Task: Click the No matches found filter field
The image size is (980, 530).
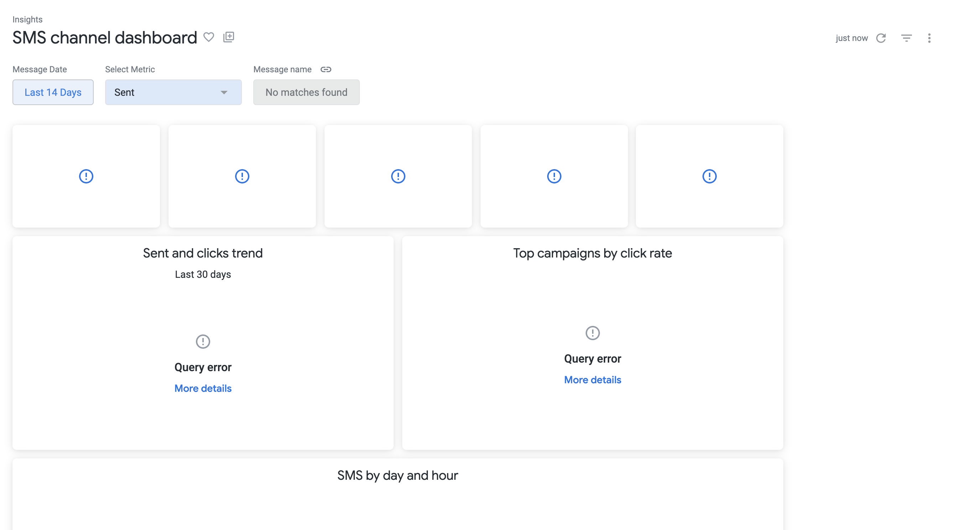Action: (306, 92)
